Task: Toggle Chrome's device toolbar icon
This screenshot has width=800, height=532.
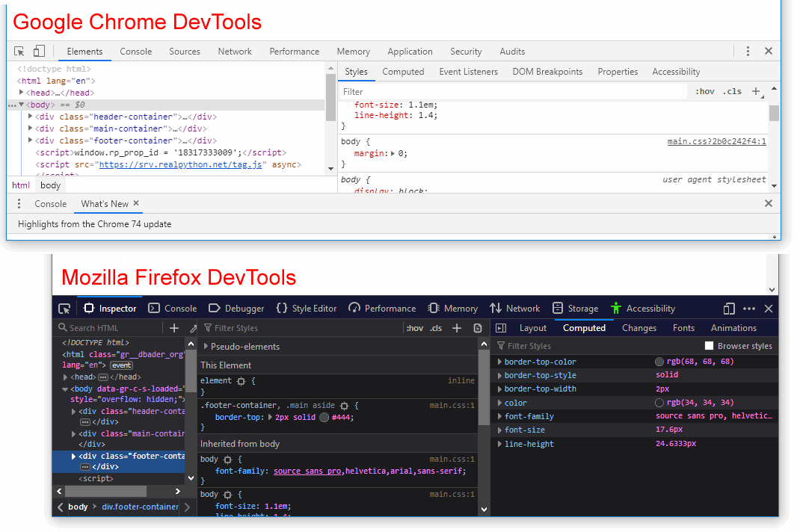Action: [39, 51]
